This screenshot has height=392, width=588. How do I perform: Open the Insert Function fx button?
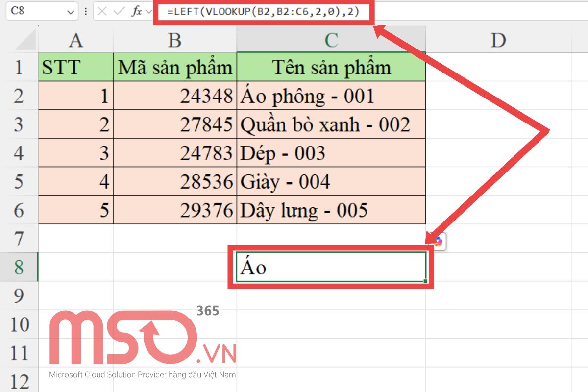[136, 11]
